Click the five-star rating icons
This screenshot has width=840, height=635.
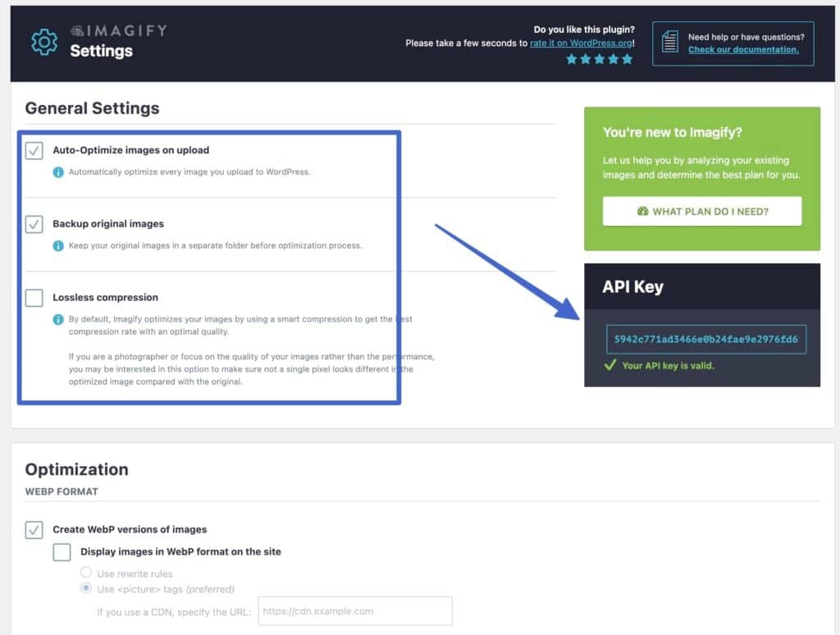tap(600, 59)
